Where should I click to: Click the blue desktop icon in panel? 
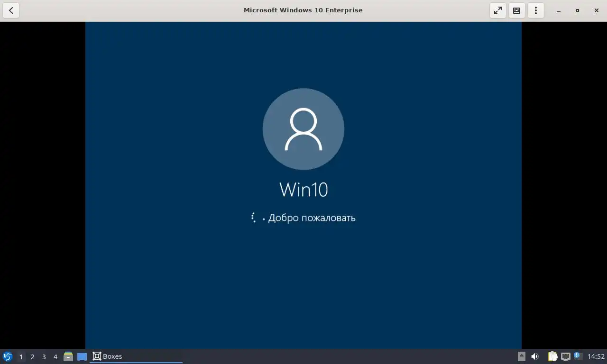82,356
